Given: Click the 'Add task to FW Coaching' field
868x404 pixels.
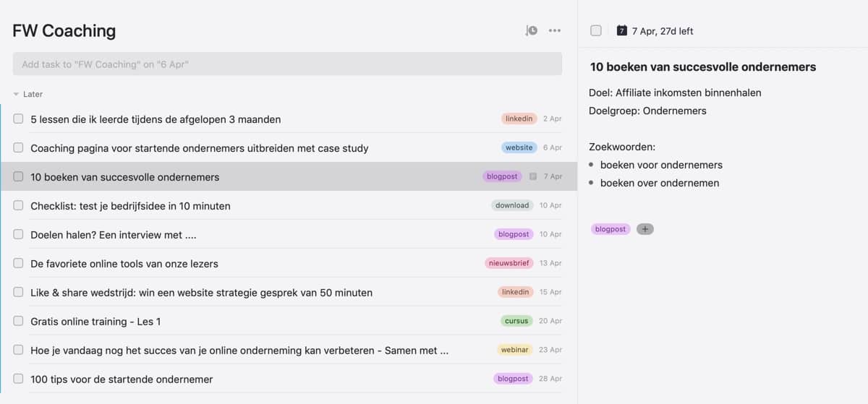Looking at the screenshot, I should 287,64.
